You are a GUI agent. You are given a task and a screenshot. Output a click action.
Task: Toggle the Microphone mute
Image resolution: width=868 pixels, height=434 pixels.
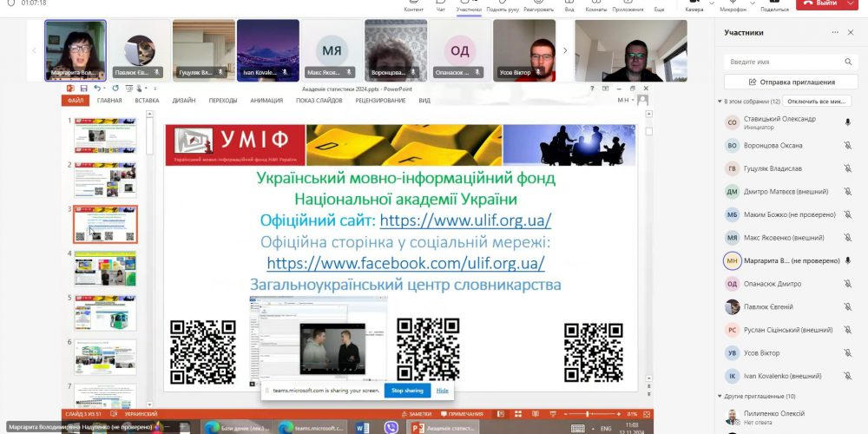pos(732,5)
